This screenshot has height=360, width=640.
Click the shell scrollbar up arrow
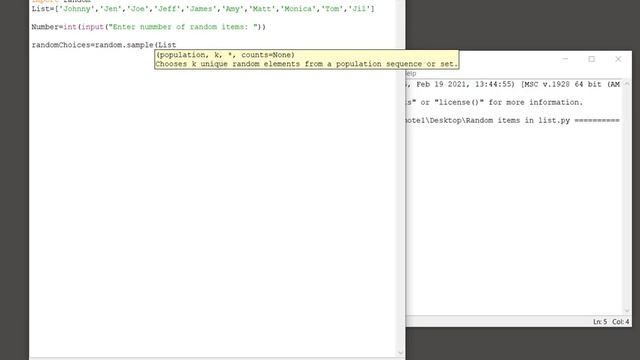(x=627, y=84)
